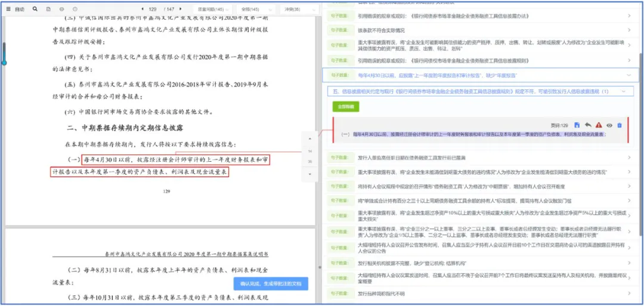Click the red warning triangle icon
The image size is (644, 306).
pos(599,125)
